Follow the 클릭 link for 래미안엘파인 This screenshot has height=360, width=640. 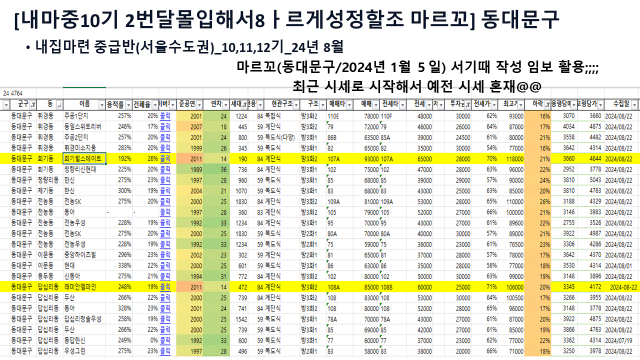tap(165, 287)
